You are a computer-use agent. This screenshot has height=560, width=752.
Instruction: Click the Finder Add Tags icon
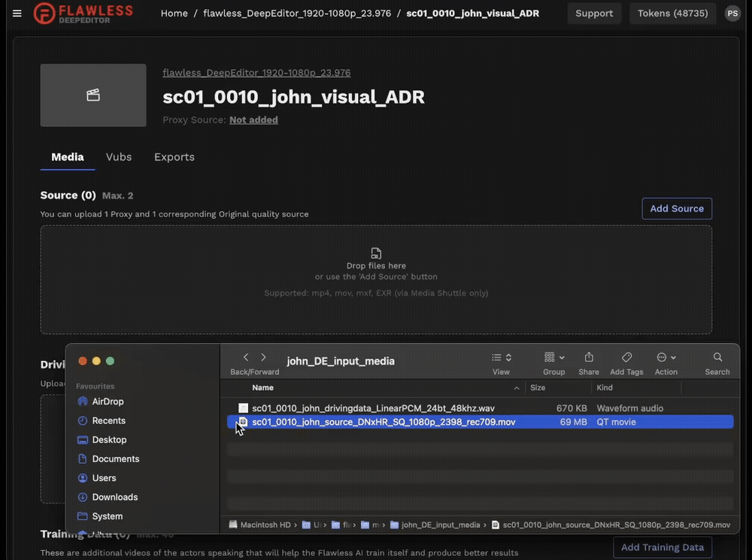tap(626, 357)
